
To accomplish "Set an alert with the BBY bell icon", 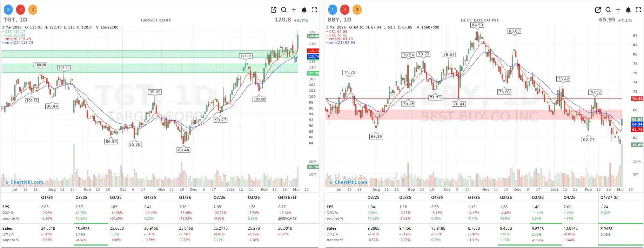I will (x=628, y=10).
